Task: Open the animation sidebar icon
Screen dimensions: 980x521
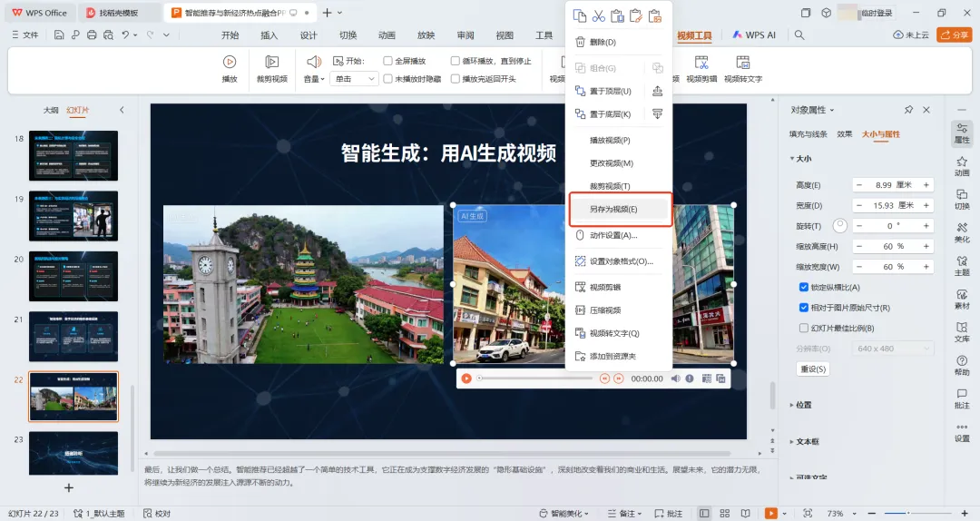Action: point(962,166)
